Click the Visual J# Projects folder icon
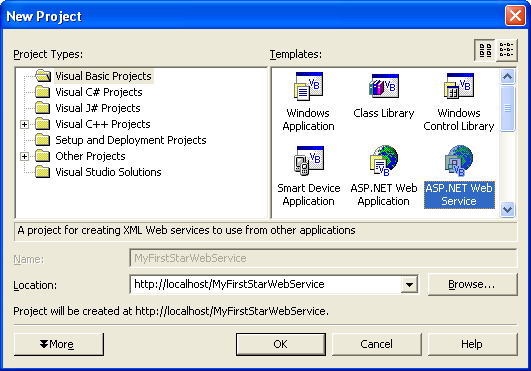The width and height of the screenshot is (531, 371). pyautogui.click(x=43, y=108)
